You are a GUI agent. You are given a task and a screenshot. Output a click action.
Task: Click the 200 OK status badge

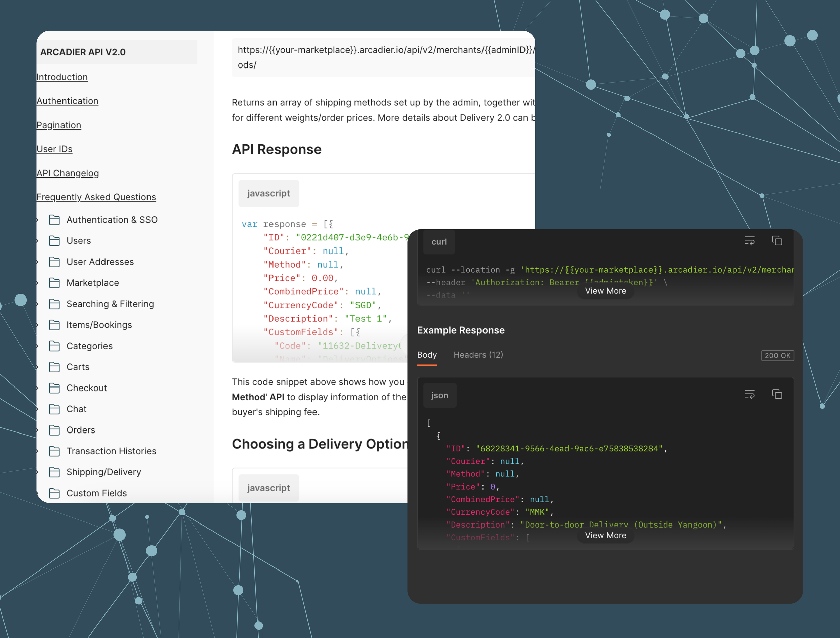pyautogui.click(x=778, y=356)
